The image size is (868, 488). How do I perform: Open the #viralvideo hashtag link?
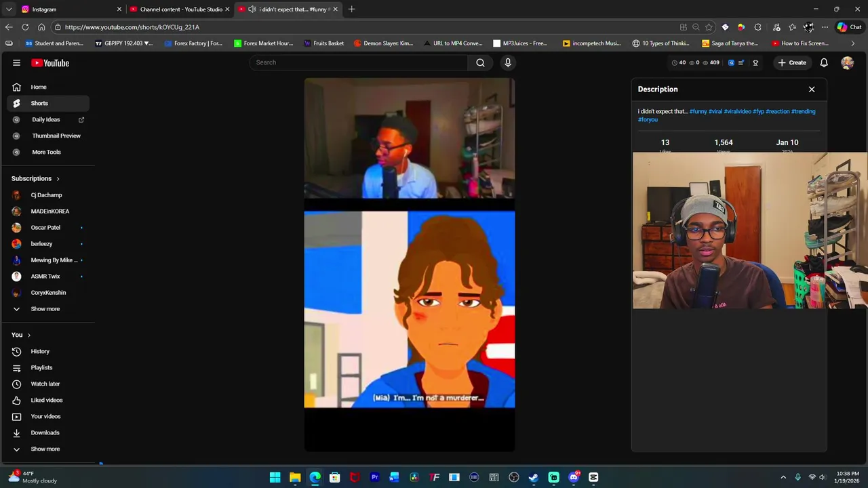point(737,111)
